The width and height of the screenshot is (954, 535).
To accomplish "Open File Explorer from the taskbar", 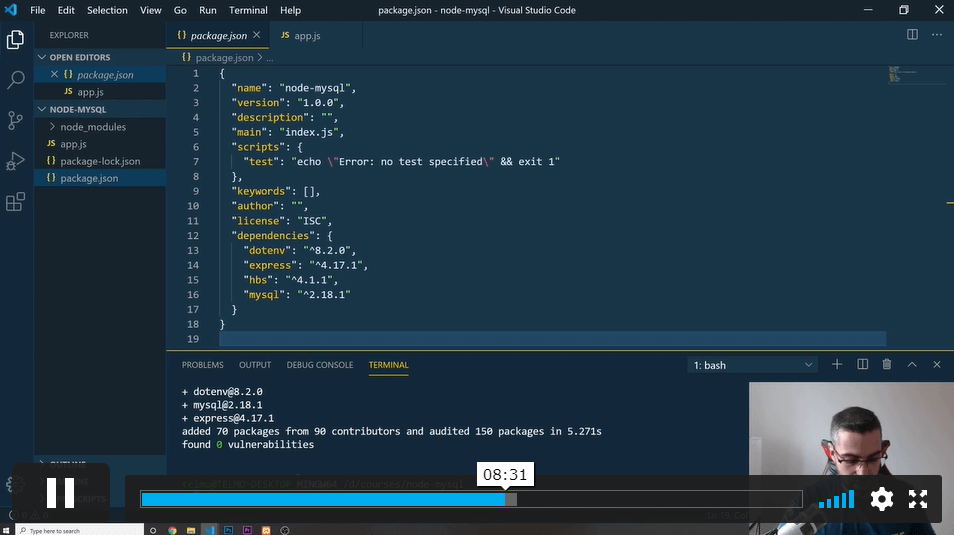I will (191, 530).
